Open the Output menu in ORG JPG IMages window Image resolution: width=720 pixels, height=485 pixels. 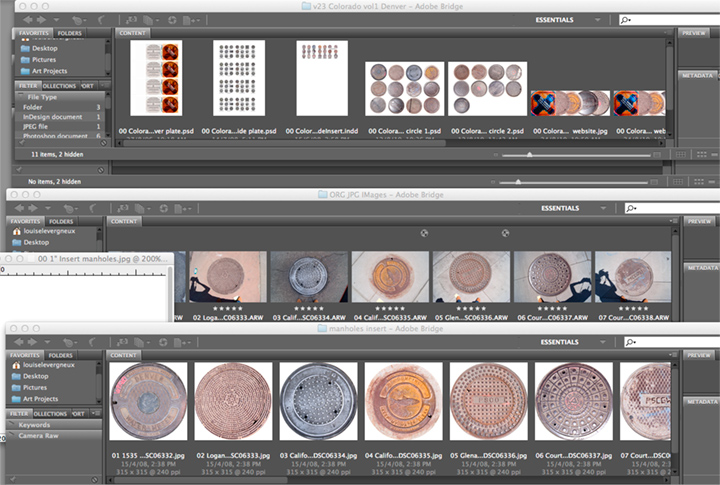click(183, 209)
